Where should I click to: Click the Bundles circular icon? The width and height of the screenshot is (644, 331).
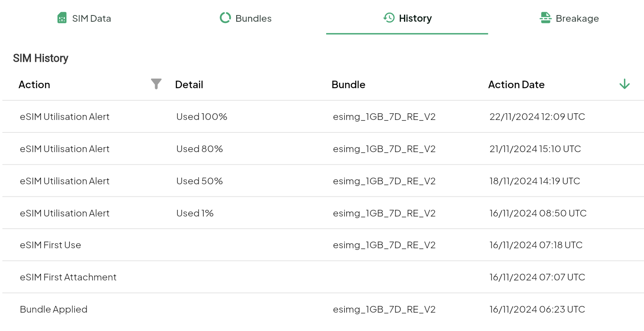click(225, 18)
